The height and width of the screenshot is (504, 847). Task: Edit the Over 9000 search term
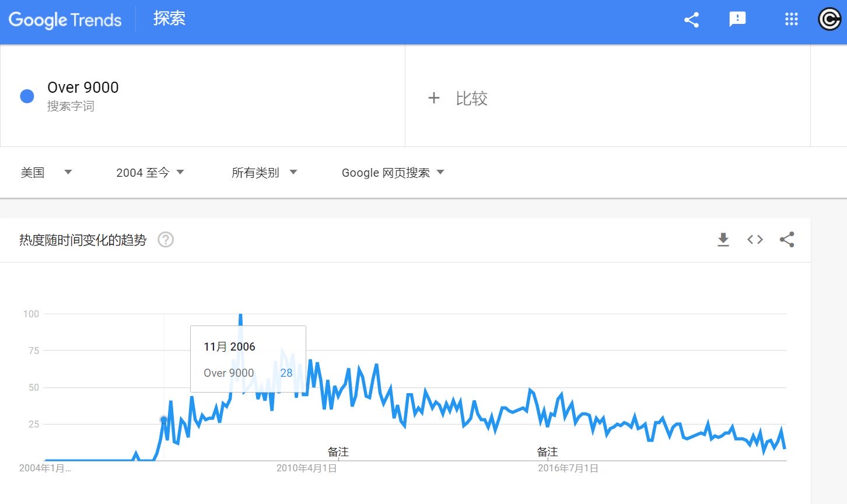(x=83, y=87)
